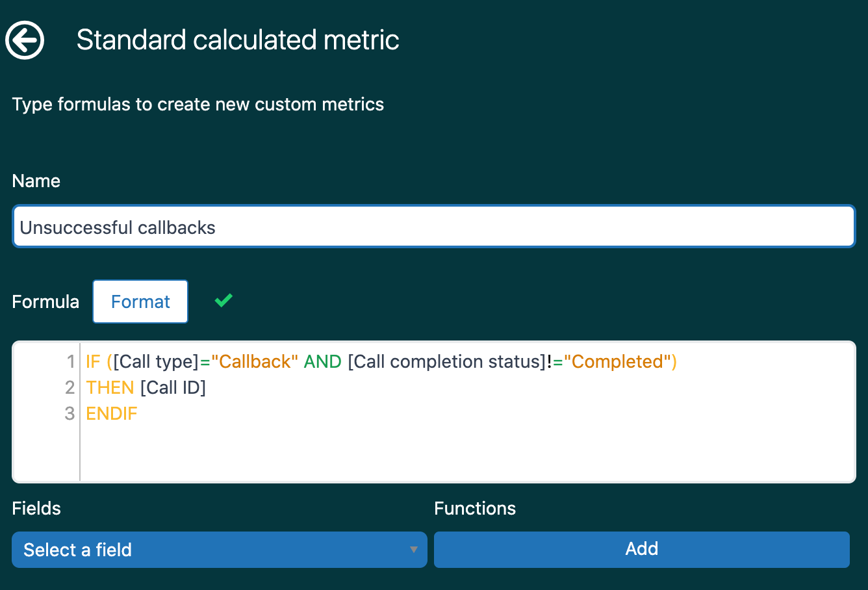Click the green formula validation checkmark
The image size is (868, 590).
click(223, 300)
